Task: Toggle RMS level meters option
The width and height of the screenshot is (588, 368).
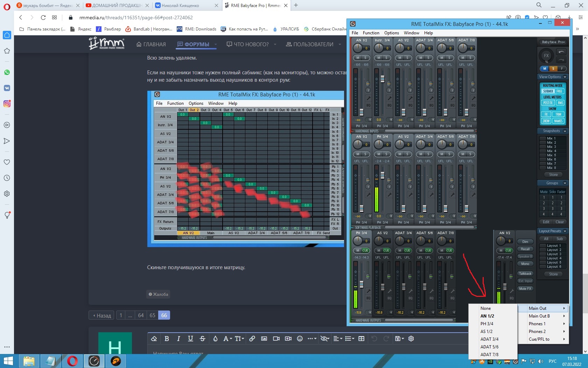Action: click(560, 103)
